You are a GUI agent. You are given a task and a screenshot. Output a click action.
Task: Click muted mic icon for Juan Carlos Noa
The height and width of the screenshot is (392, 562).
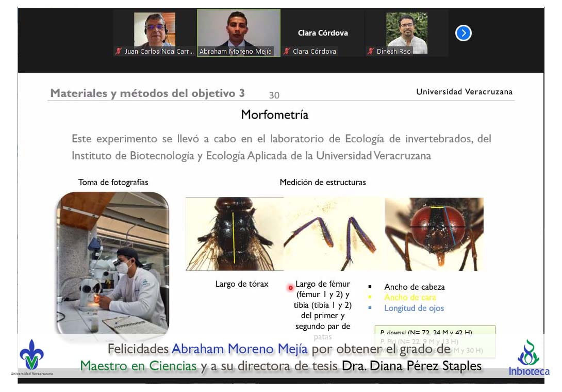coord(119,51)
